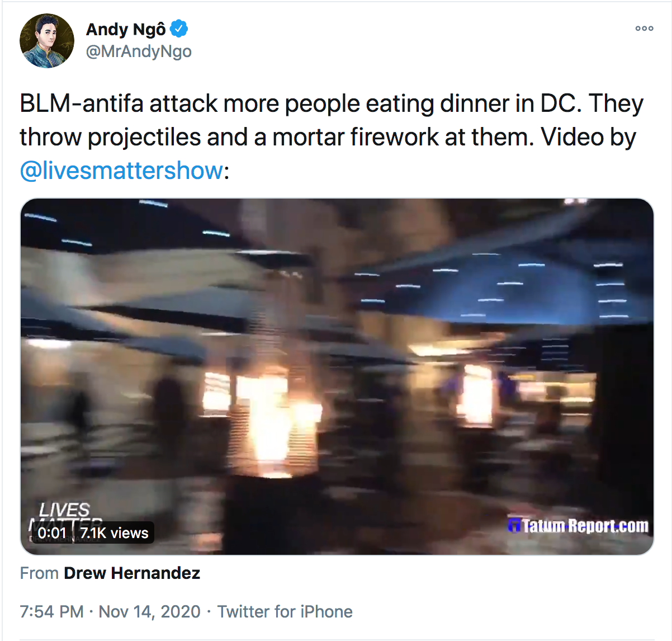Viewport: 672px width, 641px height.
Task: Click the Twitter for iPhone source link
Action: point(285,611)
